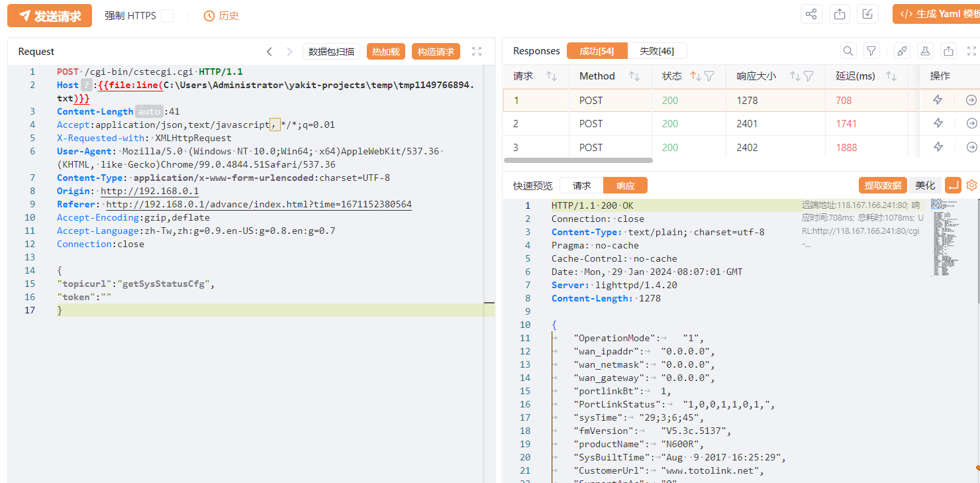
Task: Click "productName" line in response
Action: (x=639, y=444)
